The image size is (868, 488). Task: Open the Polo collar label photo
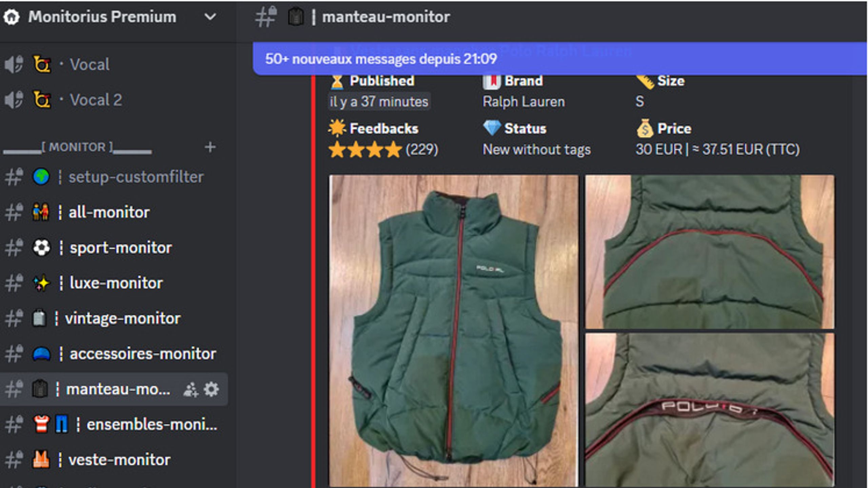pyautogui.click(x=710, y=410)
